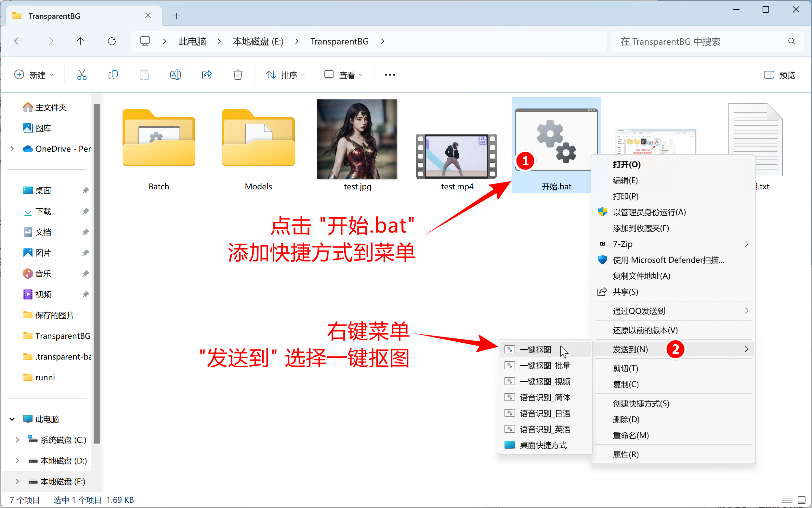
Task: Choose 发送到(N) in context menu
Action: [x=674, y=349]
